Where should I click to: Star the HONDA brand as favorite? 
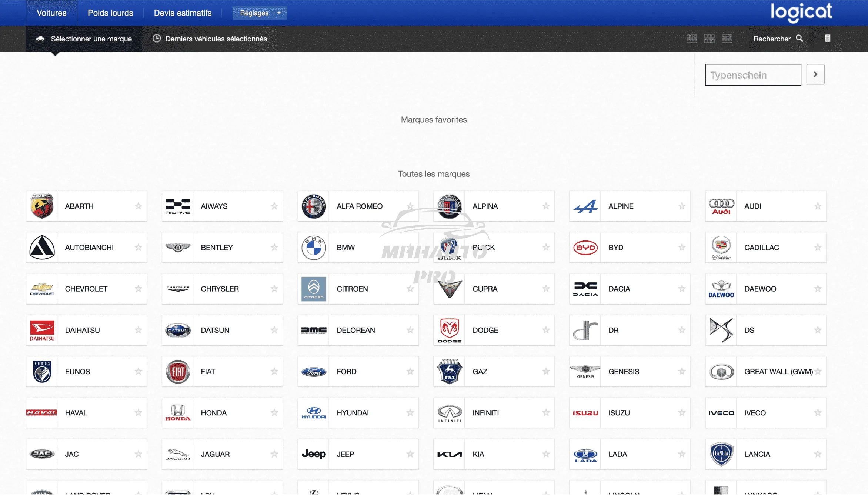[274, 413]
